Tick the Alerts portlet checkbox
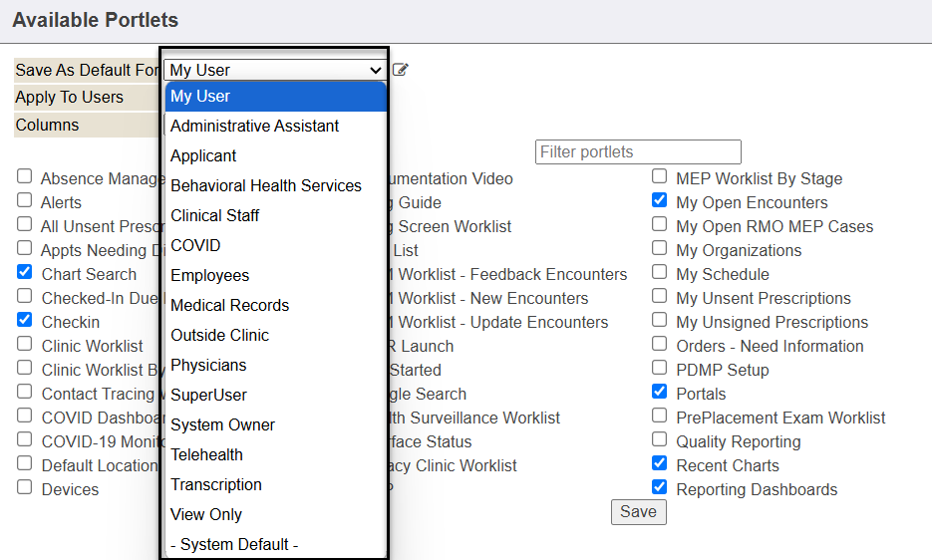Image resolution: width=932 pixels, height=560 pixels. click(25, 200)
